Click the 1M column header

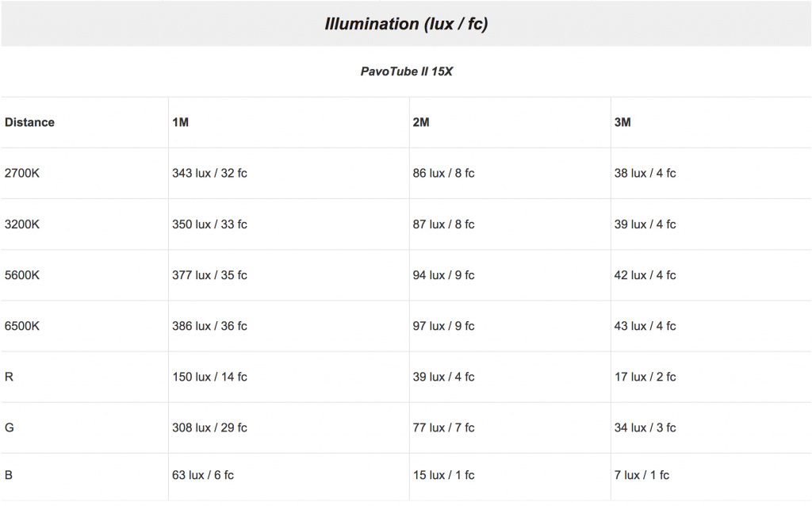(180, 122)
